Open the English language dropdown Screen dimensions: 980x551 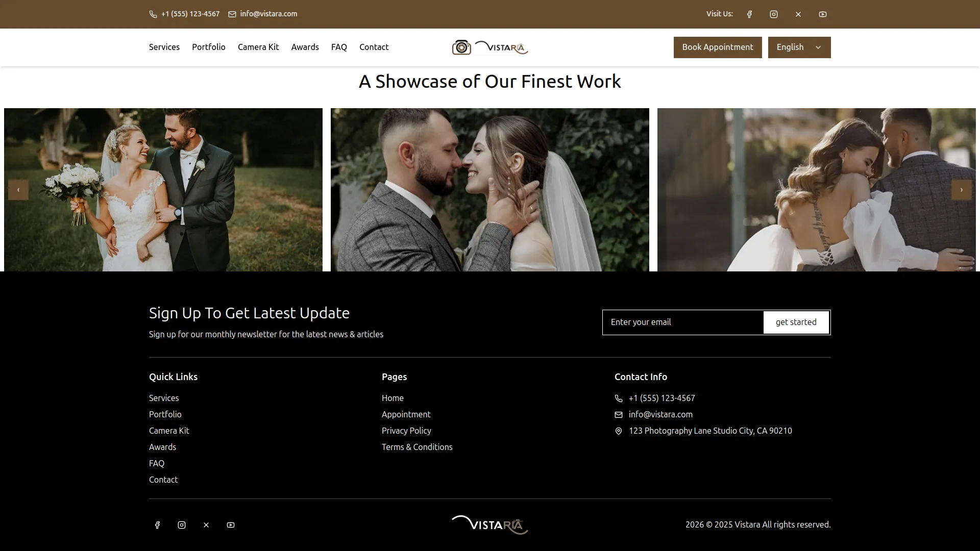pos(799,47)
